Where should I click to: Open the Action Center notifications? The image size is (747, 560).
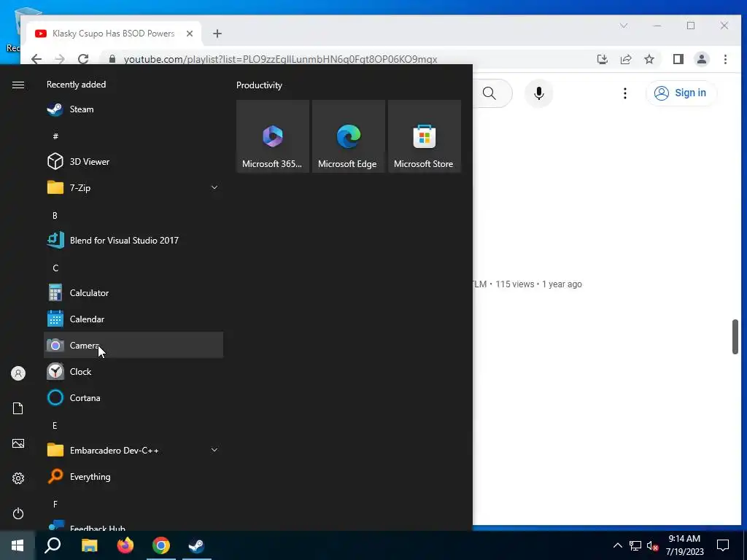coord(723,545)
